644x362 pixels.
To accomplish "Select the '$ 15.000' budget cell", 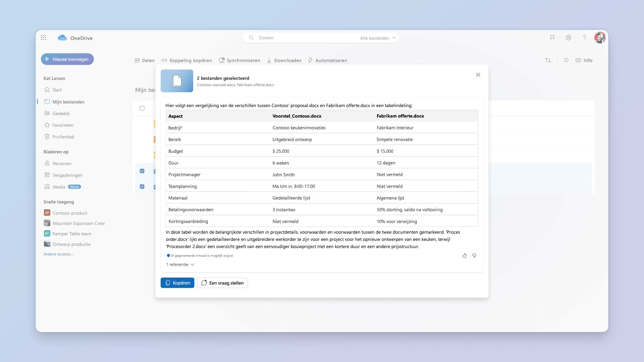I will coord(385,151).
